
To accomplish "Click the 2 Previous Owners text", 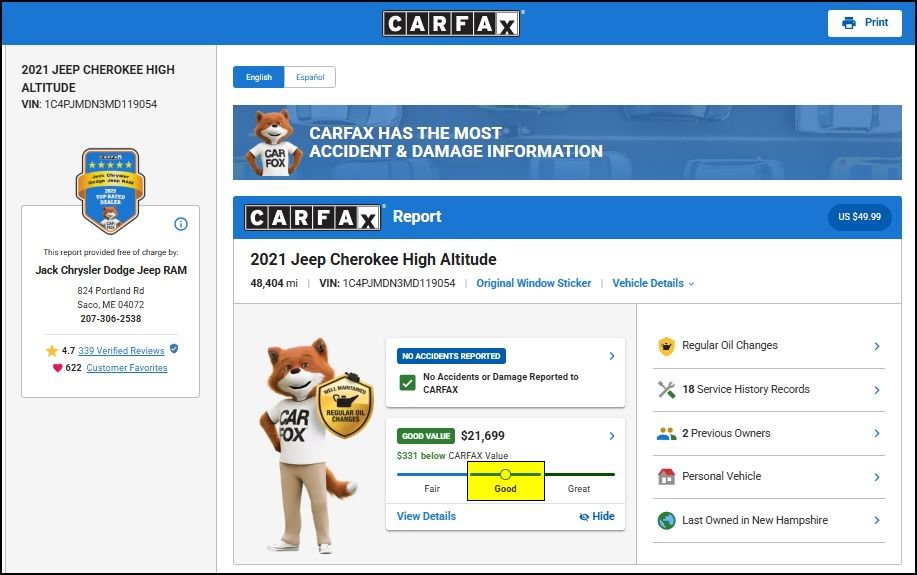I will (726, 433).
